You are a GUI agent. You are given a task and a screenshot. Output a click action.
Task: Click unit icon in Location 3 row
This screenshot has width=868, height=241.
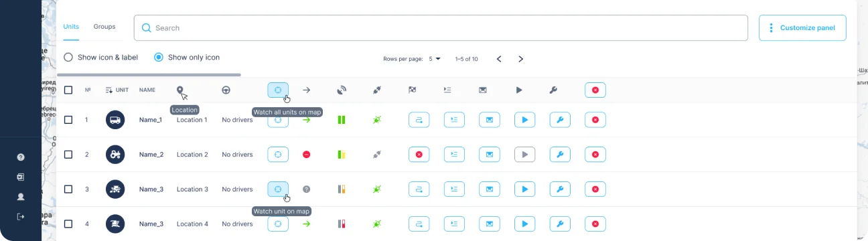coord(115,189)
